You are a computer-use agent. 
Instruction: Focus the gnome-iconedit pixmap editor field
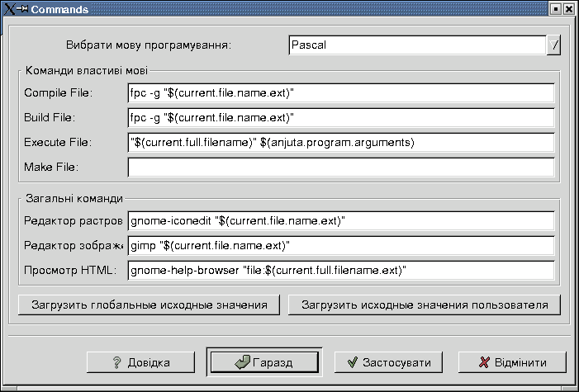click(340, 221)
